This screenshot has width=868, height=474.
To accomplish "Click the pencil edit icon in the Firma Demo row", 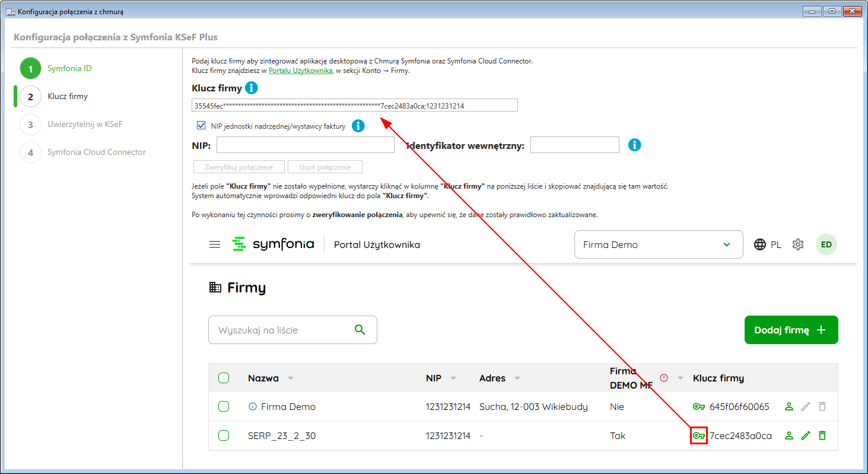I will pyautogui.click(x=805, y=407).
